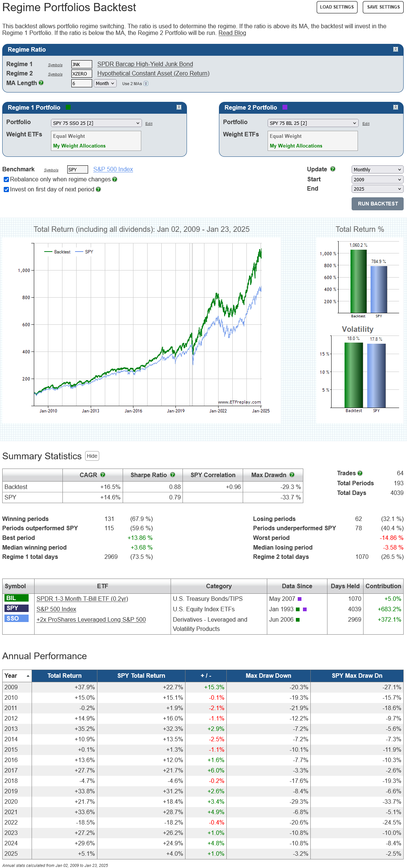Toggle Invest on first day of next period
This screenshot has height=868, width=407.
pos(6,190)
